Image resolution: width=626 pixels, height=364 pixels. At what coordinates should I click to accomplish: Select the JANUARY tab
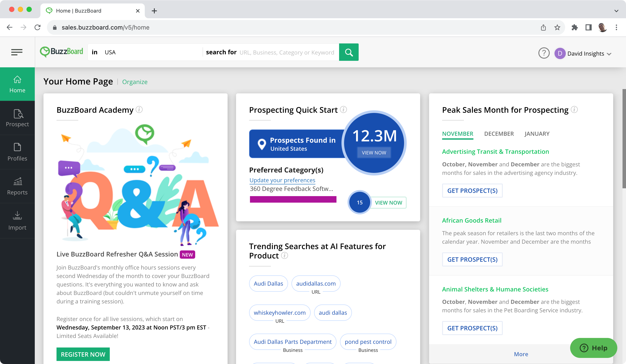pos(537,134)
